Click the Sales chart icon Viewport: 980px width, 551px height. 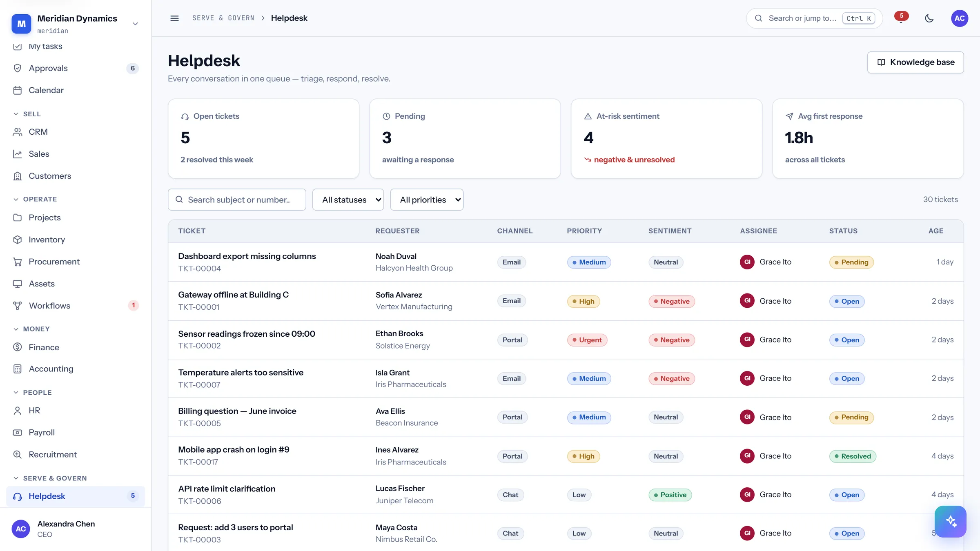click(17, 154)
